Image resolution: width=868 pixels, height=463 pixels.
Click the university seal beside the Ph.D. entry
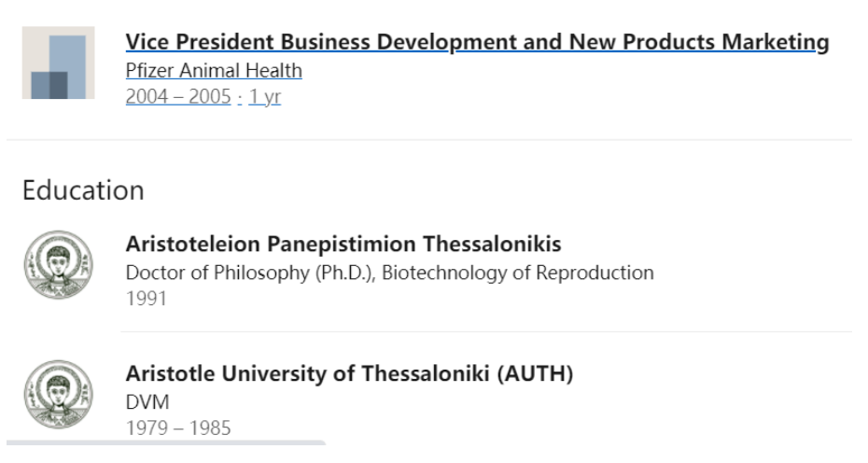[x=58, y=265]
